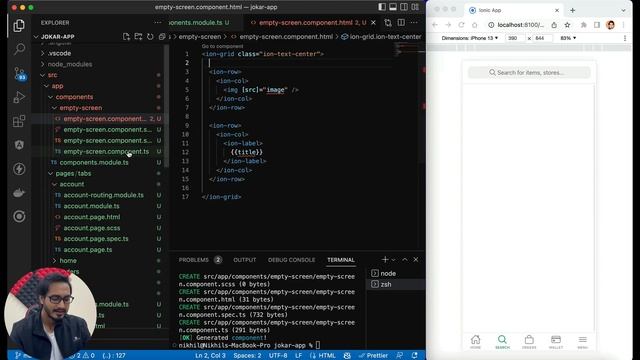The width and height of the screenshot is (640, 360).
Task: Select the TERMINAL panel tab
Action: click(x=341, y=260)
